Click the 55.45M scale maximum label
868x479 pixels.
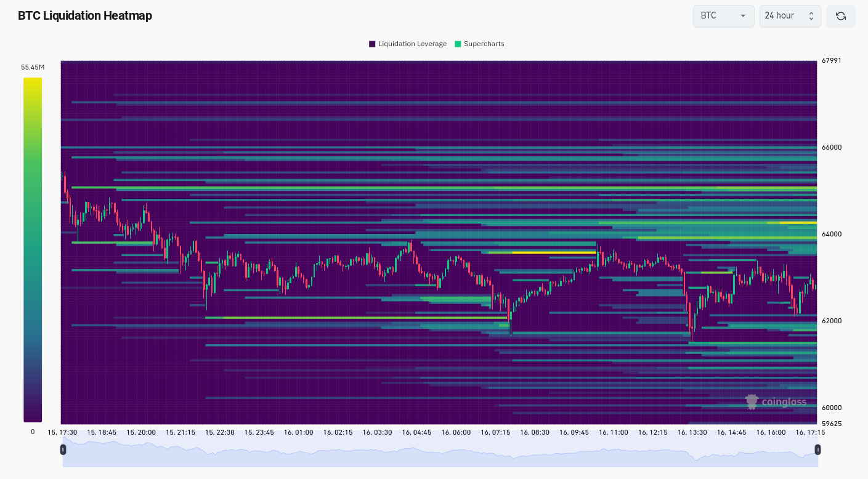coord(33,67)
